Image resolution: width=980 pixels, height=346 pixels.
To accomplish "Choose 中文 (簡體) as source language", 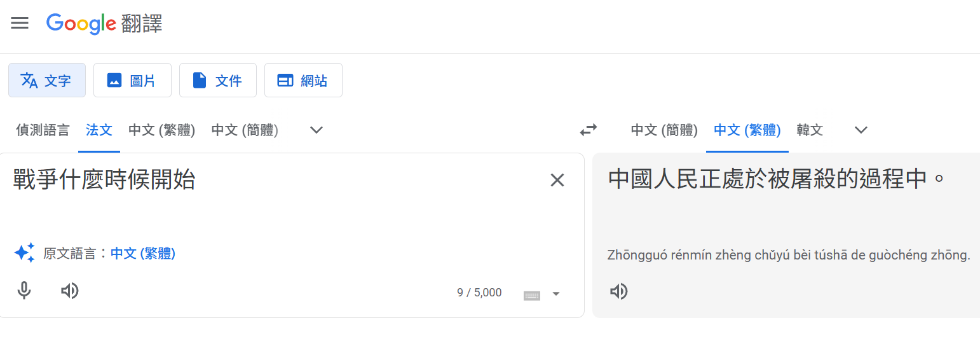I will click(245, 130).
